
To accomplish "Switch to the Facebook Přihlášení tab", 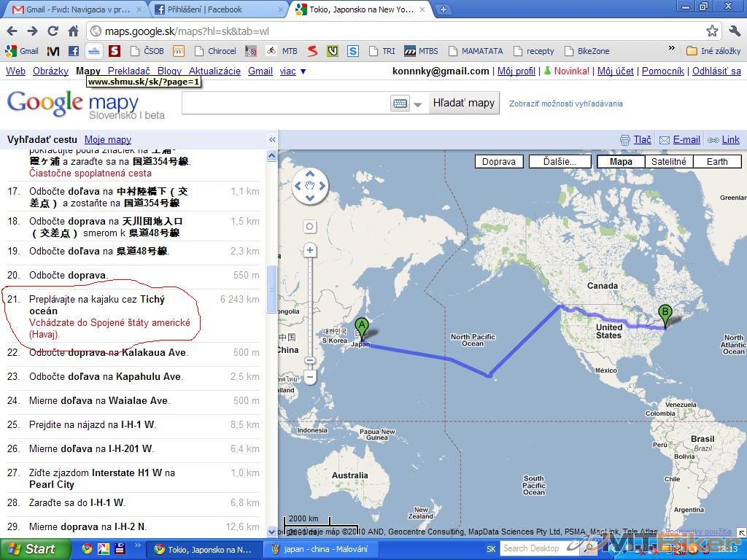I will pos(217,9).
